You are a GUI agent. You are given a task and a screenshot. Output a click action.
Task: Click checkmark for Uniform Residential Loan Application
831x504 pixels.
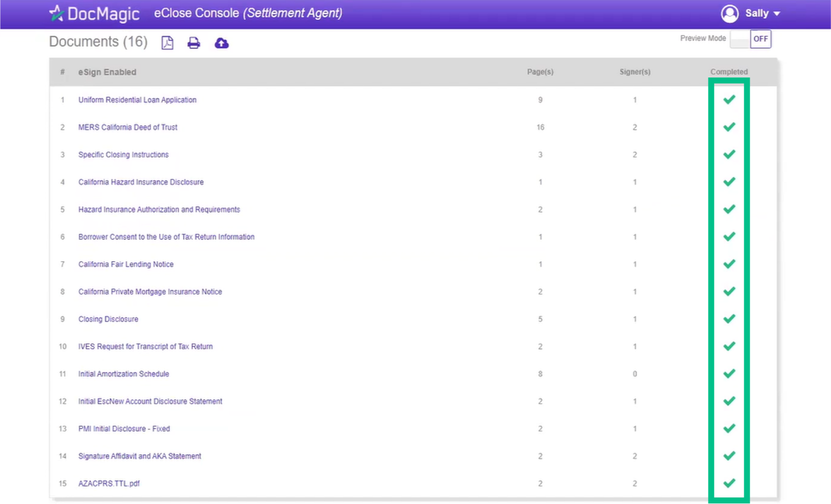729,100
